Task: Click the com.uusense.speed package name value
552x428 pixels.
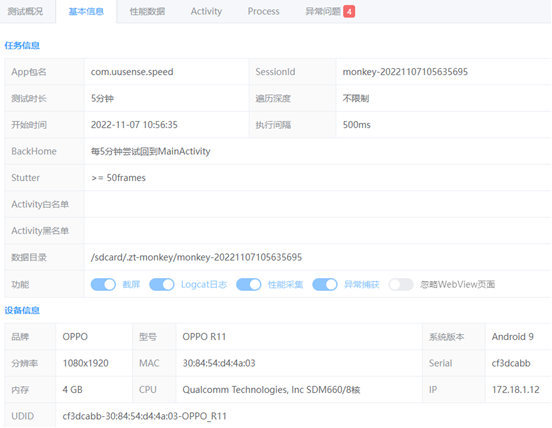Action: [x=132, y=72]
